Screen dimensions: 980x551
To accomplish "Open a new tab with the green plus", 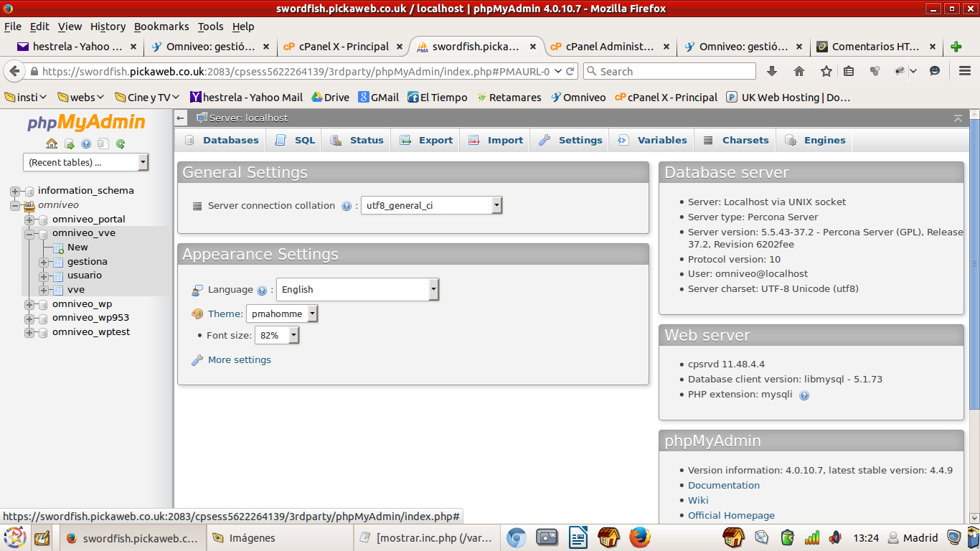I will coord(956,47).
